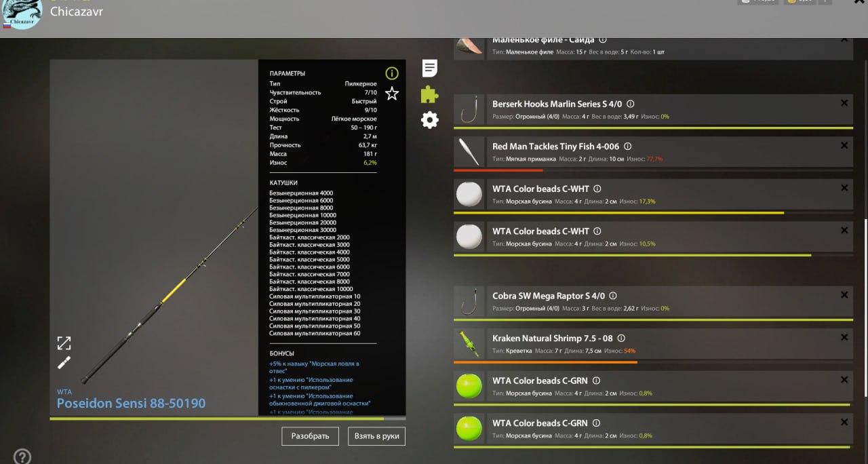Show info for C-WHT bead with 10,5% wear
868x464 pixels.
point(597,231)
